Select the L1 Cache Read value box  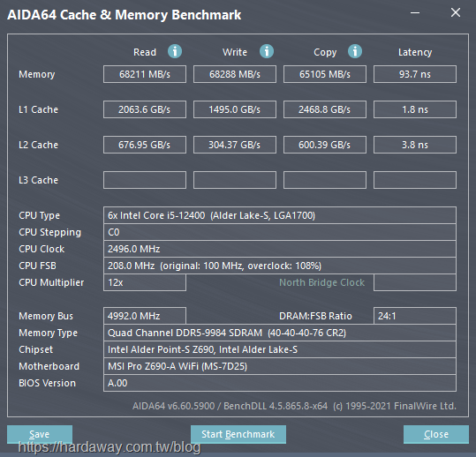coord(145,109)
